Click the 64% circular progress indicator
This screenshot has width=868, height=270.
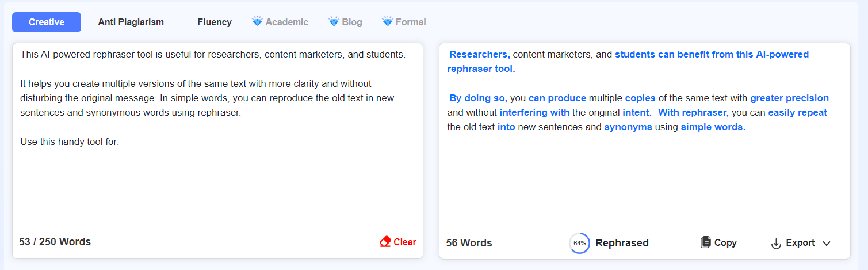[x=579, y=243]
